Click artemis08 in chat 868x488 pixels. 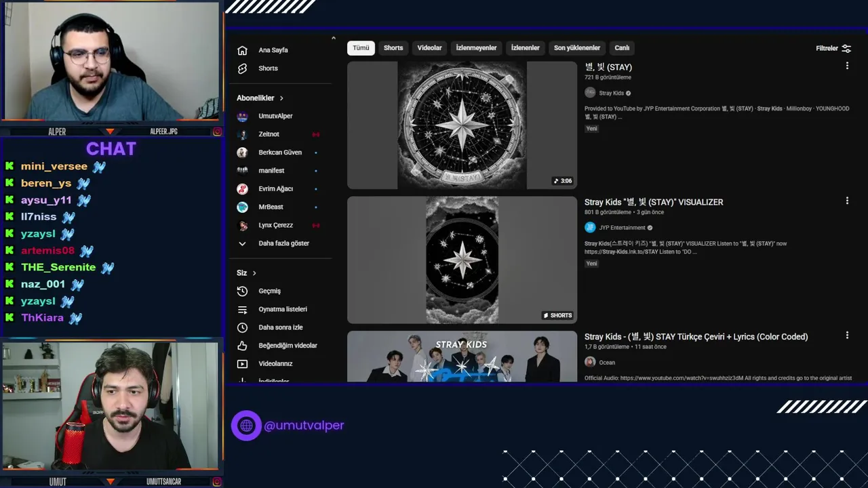point(47,251)
